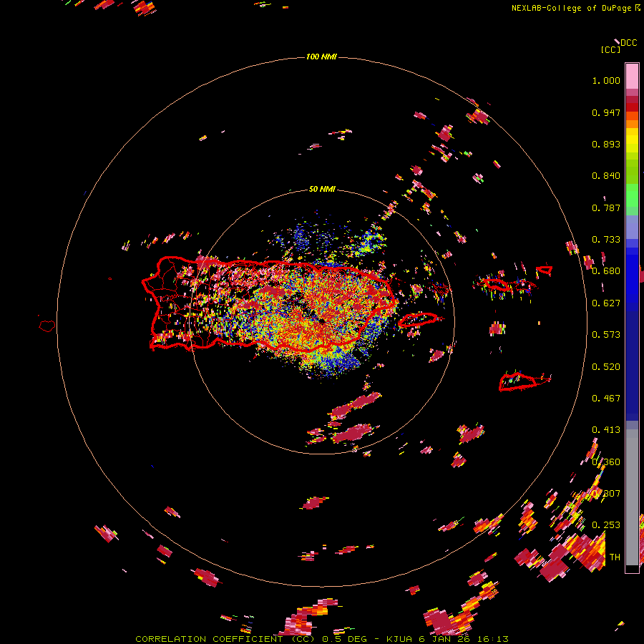Viewport: 644px width, 644px height.
Task: Click the 0.840 scale value
Action: (x=606, y=176)
